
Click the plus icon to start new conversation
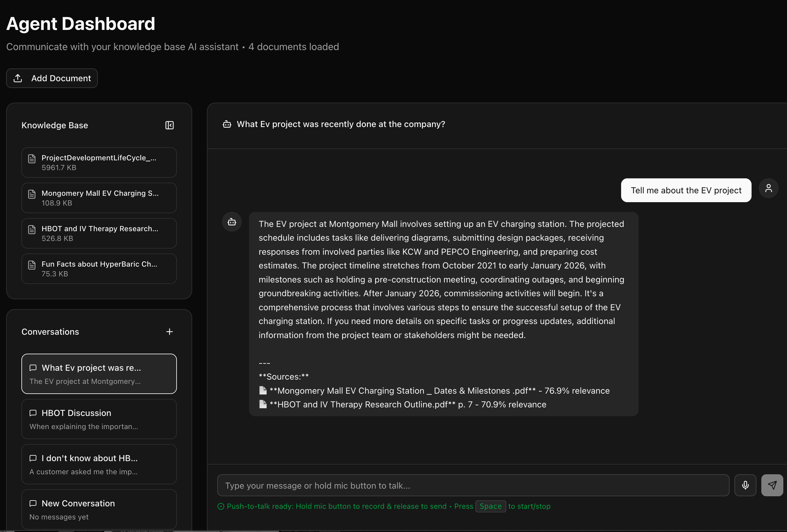[169, 332]
